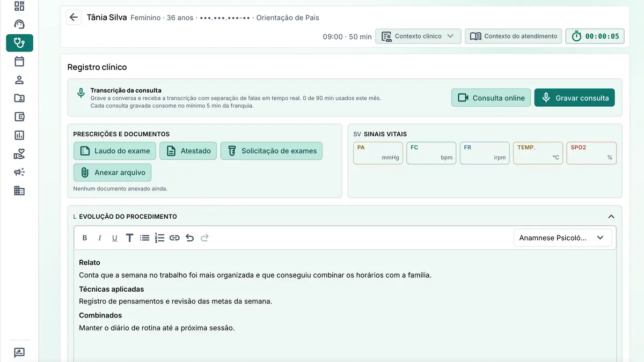Open the Contexto clínico dropdown
The height and width of the screenshot is (362, 644).
click(x=418, y=36)
